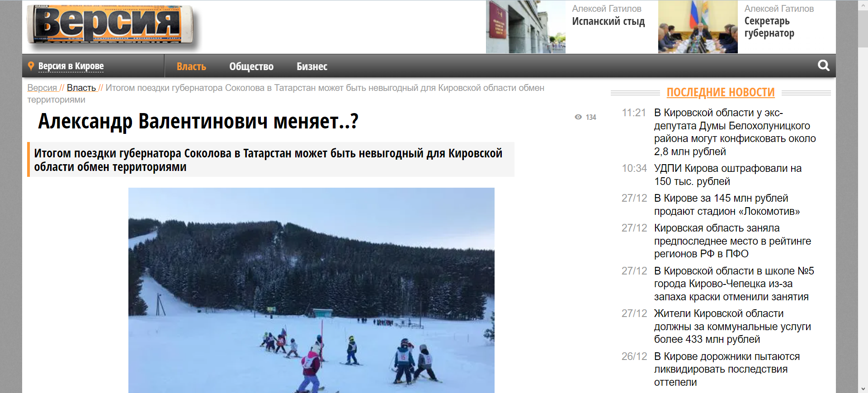Click the location pin icon near Версия в Кирове

pos(31,66)
